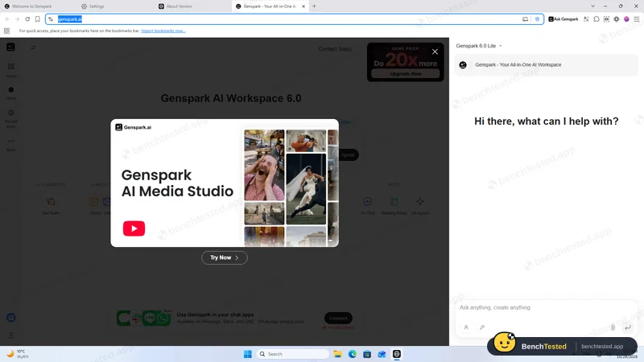Screen dimensions: 644x362
Task: Click the translate icon in toolbar
Action: (x=586, y=19)
